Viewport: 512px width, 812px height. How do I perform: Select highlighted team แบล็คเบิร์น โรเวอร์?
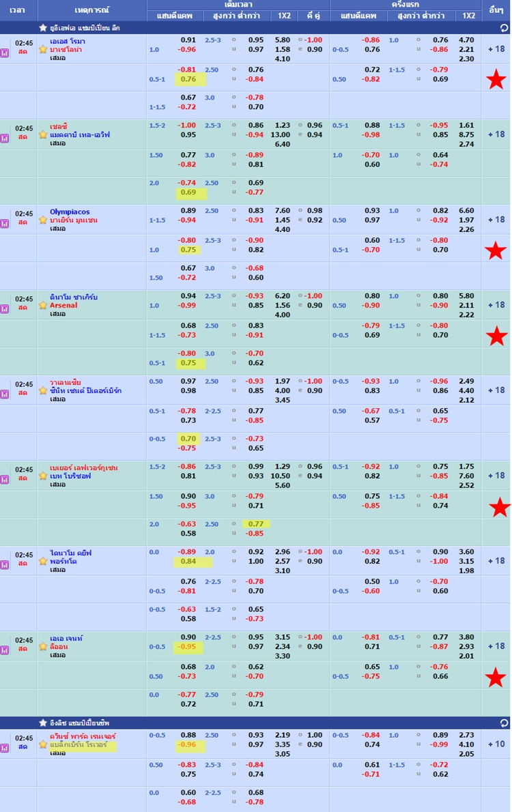[79, 744]
